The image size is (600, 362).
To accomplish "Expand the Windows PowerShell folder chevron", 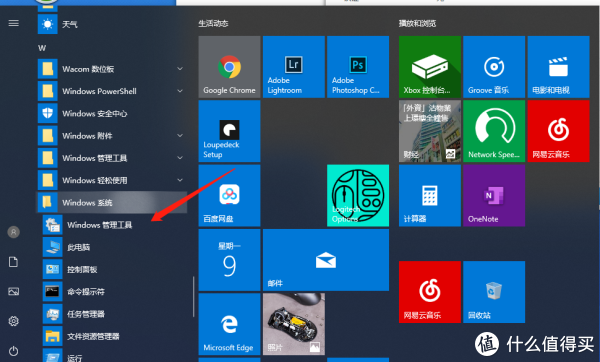I will pos(180,91).
